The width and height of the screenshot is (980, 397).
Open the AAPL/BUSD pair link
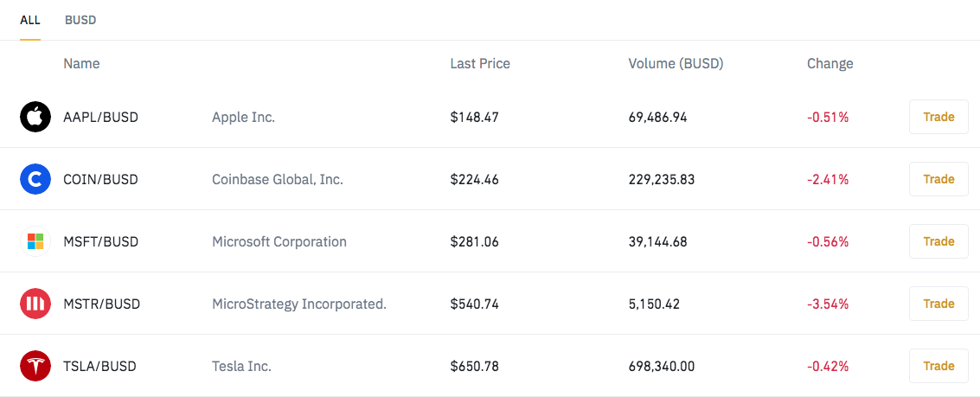pyautogui.click(x=100, y=117)
